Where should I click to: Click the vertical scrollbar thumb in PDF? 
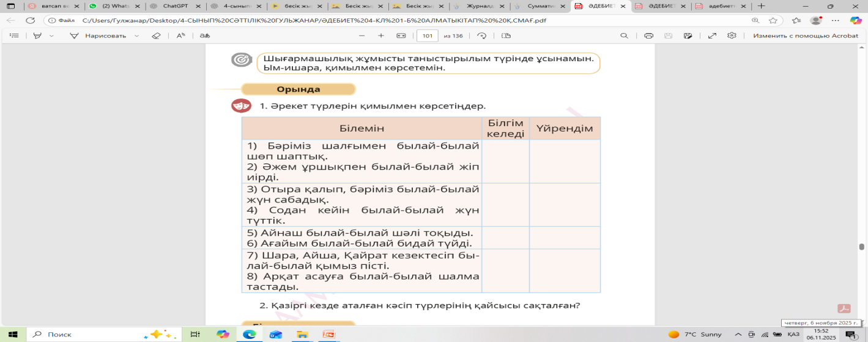tap(861, 247)
